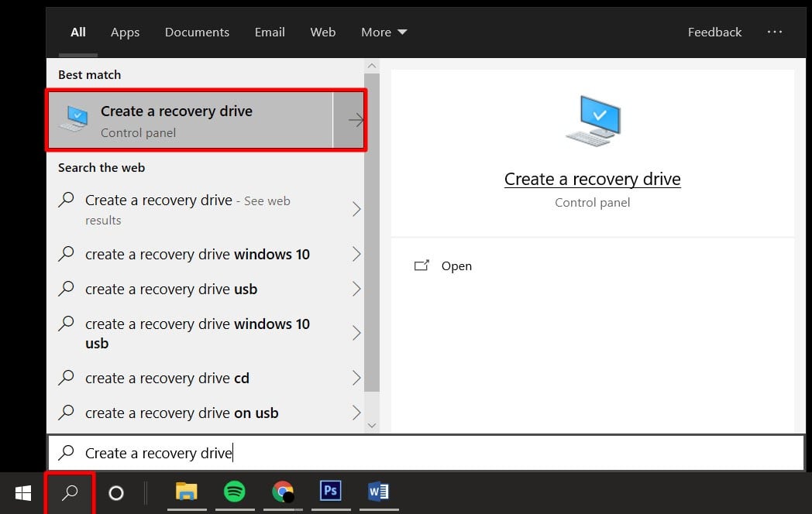Switch to the Apps tab

point(125,32)
